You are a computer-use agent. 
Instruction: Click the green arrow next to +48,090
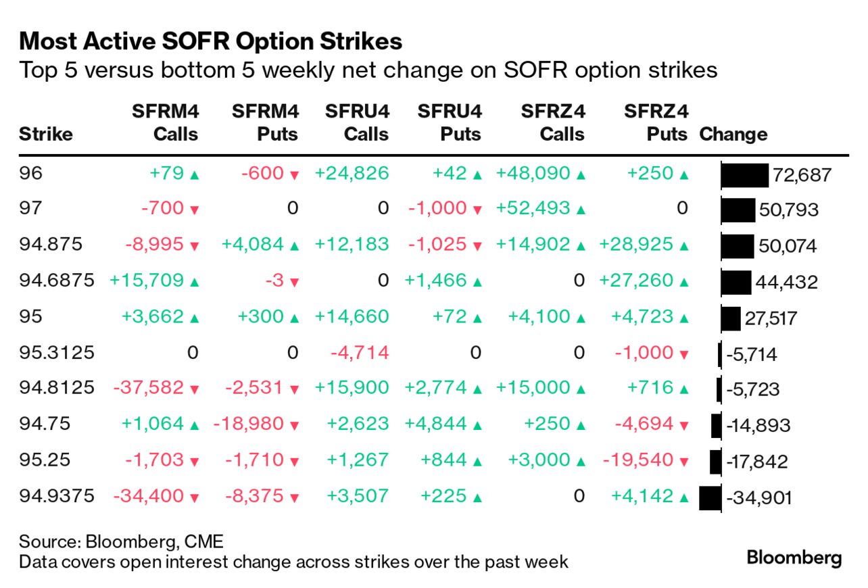[581, 175]
